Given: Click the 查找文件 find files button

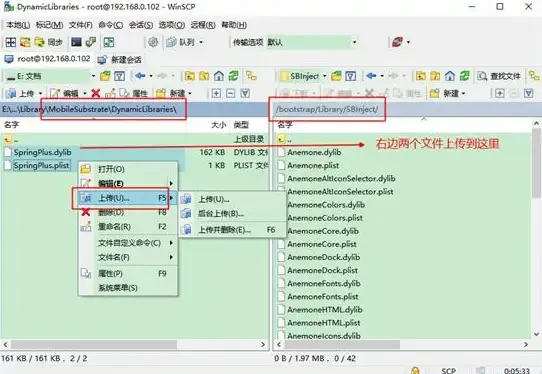Looking at the screenshot, I should (x=499, y=76).
